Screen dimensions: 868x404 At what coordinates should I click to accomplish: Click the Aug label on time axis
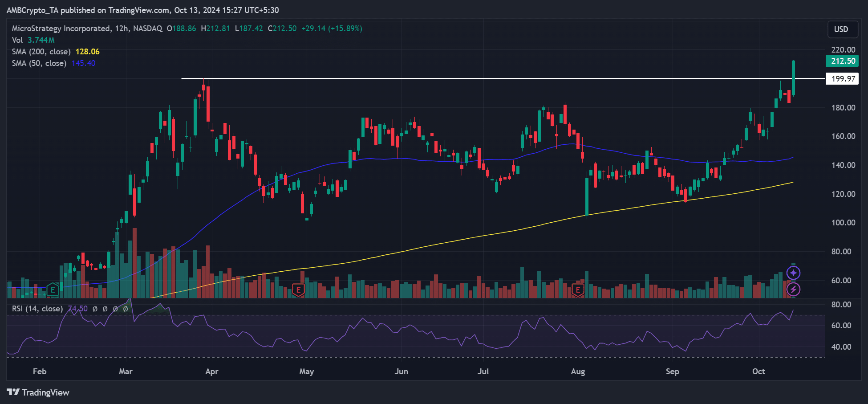(578, 371)
